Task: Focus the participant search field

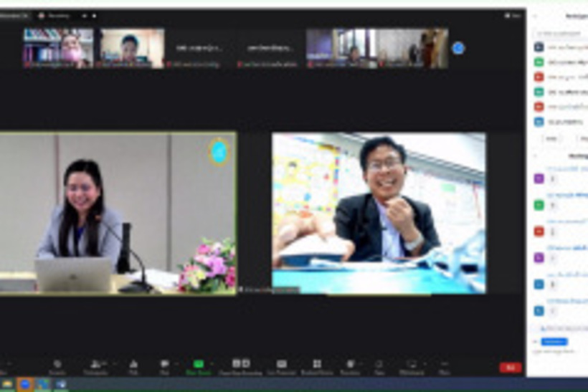Action: pyautogui.click(x=561, y=33)
